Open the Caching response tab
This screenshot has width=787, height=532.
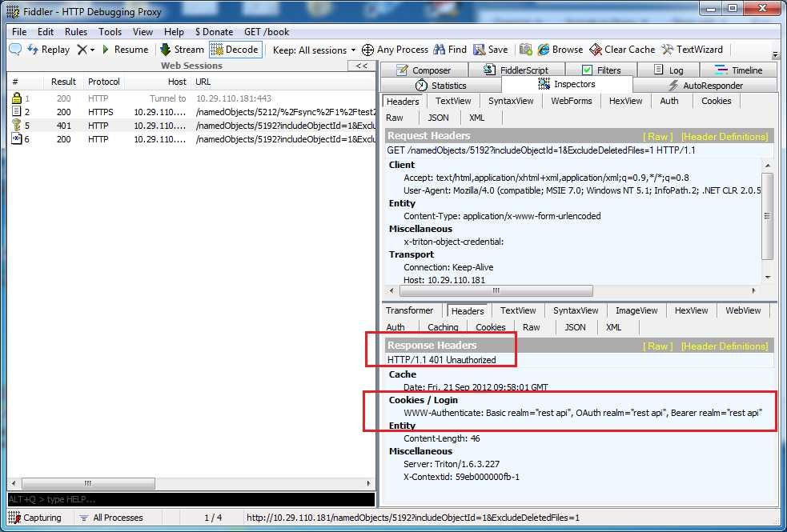tap(443, 327)
